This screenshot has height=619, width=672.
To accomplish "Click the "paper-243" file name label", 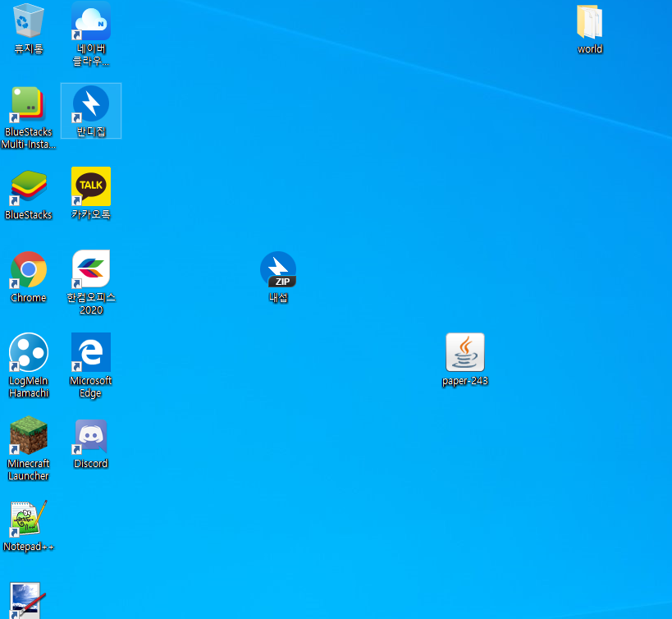I will [x=465, y=381].
